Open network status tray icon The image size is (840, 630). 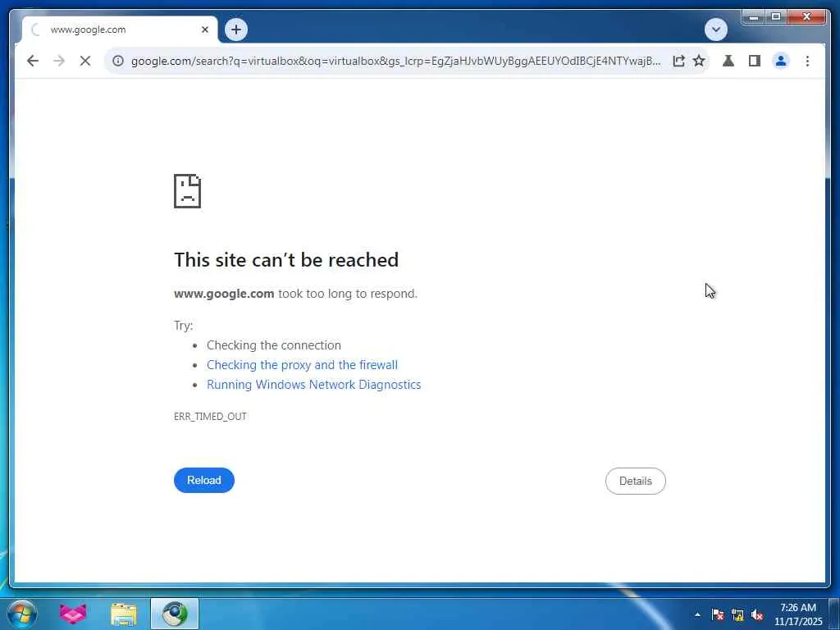coord(737,614)
